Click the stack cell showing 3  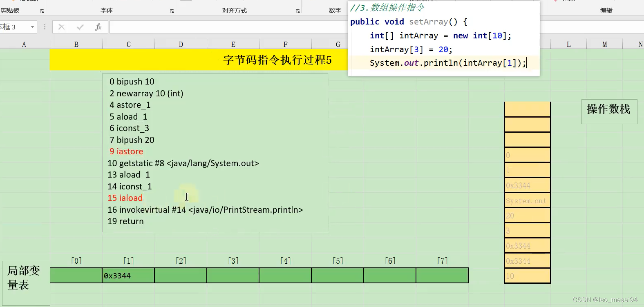pos(528,231)
